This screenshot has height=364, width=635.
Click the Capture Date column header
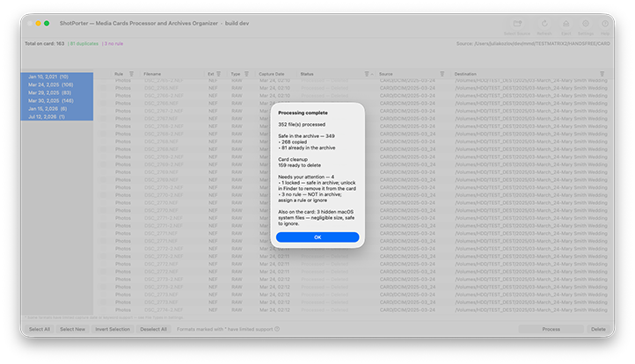pos(272,74)
